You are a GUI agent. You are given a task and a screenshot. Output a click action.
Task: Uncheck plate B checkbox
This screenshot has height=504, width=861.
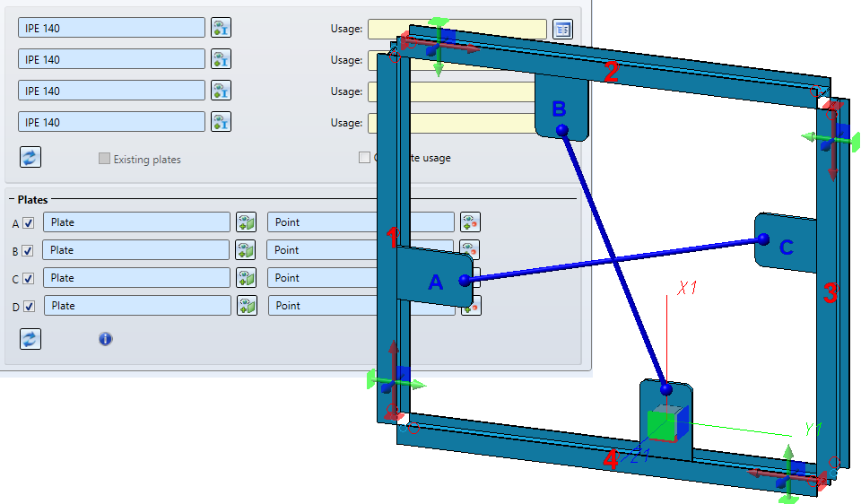pyautogui.click(x=28, y=251)
